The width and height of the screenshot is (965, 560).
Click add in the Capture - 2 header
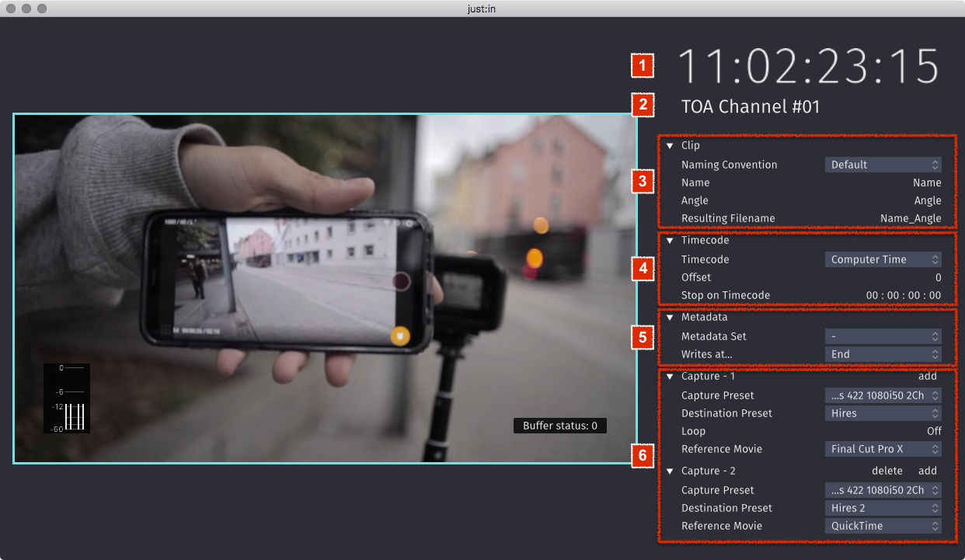(928, 471)
